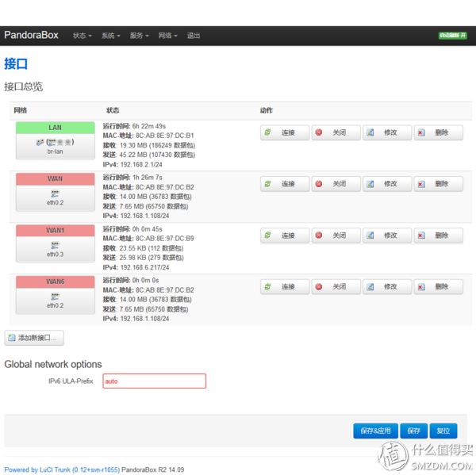Click the 保存 save button
Image resolution: width=476 pixels, height=475 pixels.
tap(414, 431)
